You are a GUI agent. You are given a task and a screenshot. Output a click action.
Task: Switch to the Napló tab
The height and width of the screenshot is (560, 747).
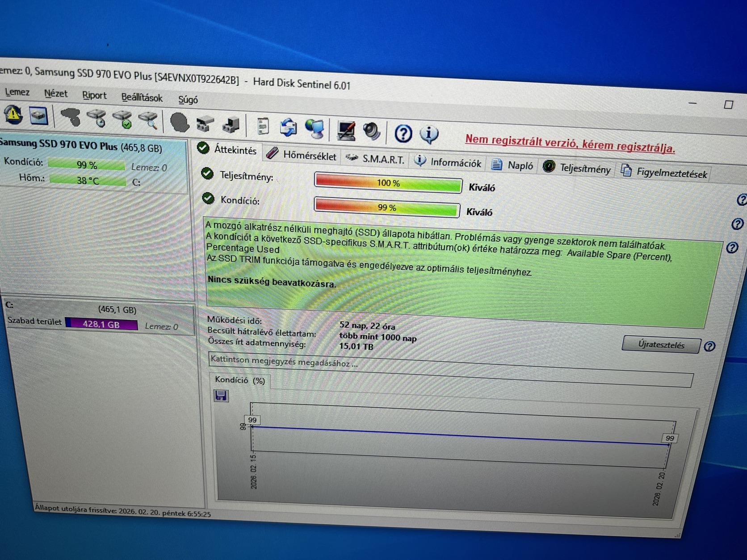[512, 165]
